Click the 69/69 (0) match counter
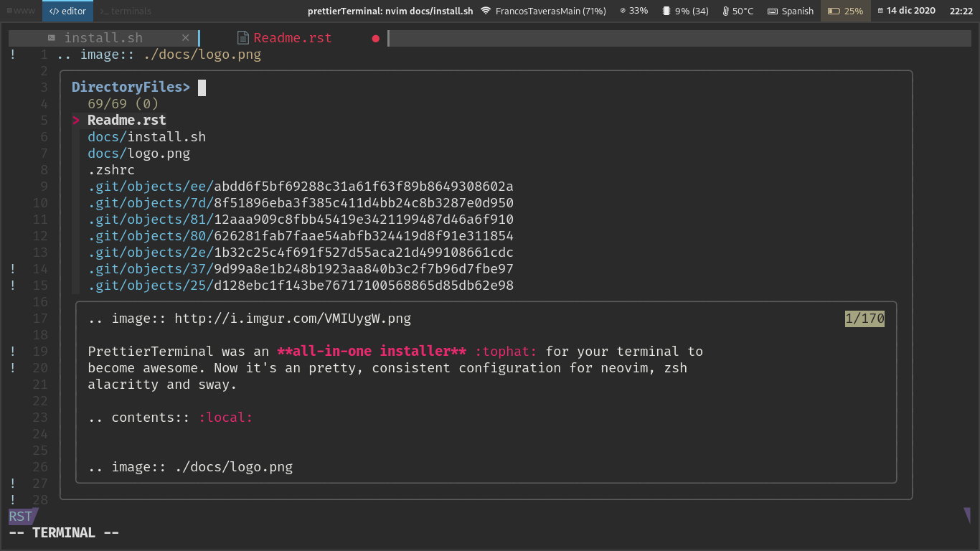 tap(123, 104)
